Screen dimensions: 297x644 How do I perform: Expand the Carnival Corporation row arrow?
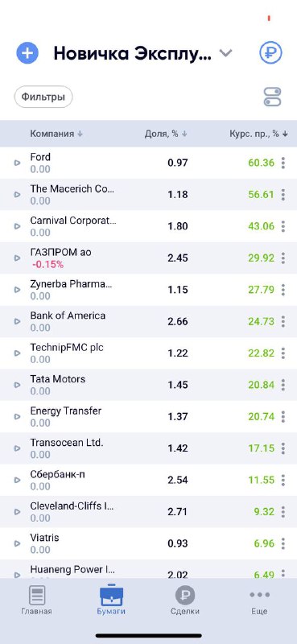(17, 226)
